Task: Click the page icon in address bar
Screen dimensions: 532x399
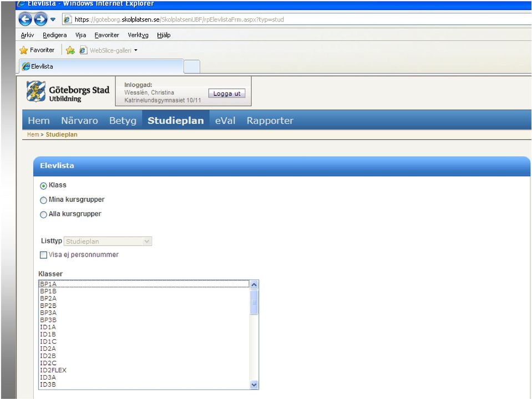Action: click(68, 19)
